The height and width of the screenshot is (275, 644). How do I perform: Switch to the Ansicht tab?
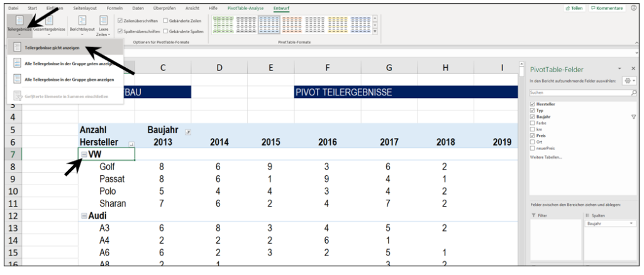pyautogui.click(x=192, y=8)
